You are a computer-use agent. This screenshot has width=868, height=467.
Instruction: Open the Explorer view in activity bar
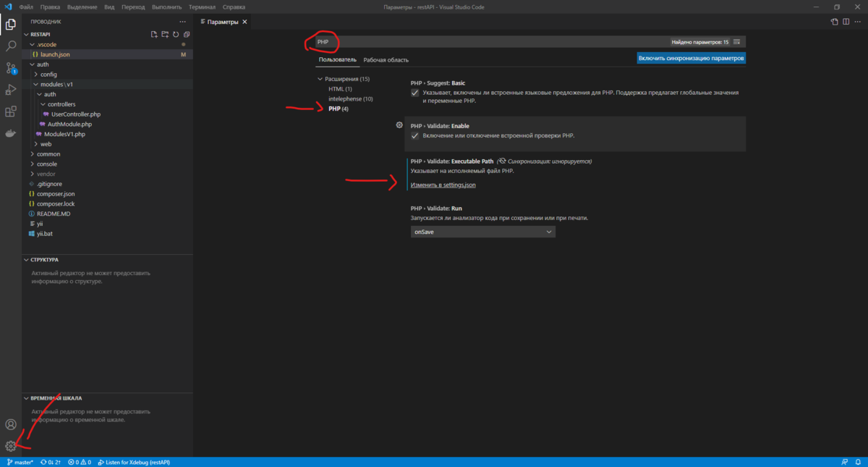pos(10,24)
